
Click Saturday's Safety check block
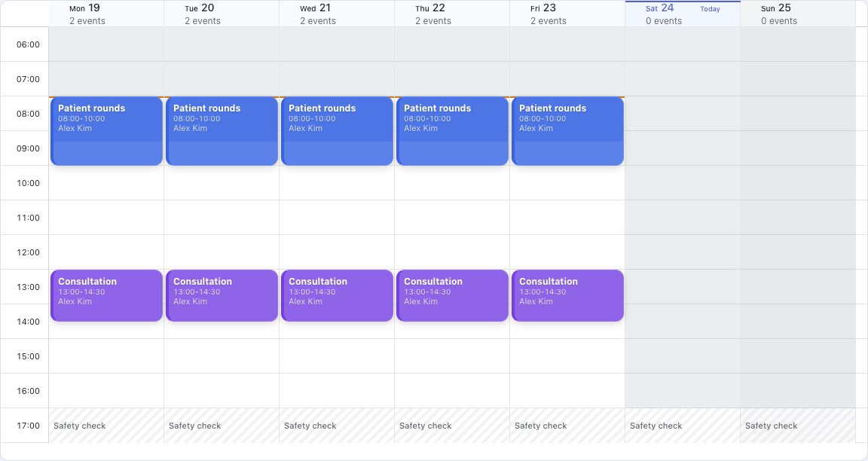click(x=683, y=426)
